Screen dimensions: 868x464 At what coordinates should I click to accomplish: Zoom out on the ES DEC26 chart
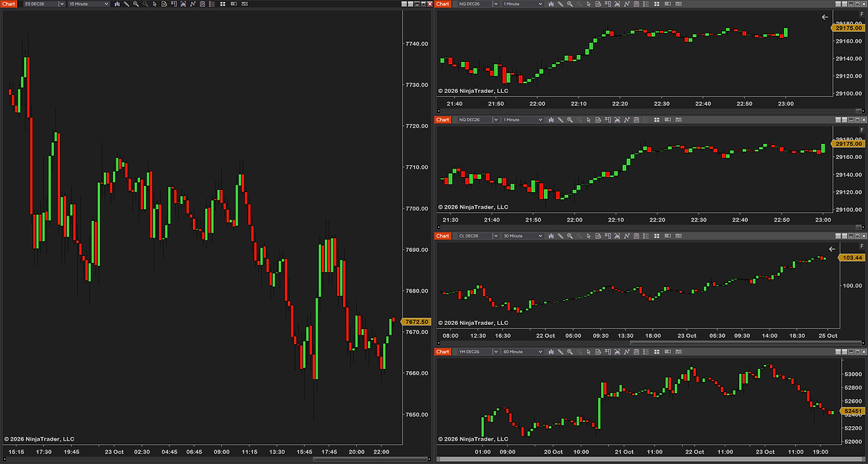(x=145, y=4)
